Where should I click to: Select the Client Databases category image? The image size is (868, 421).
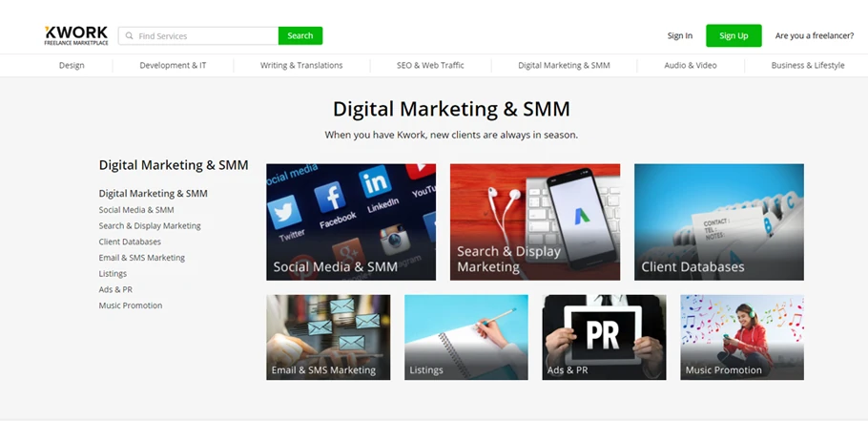pos(719,221)
